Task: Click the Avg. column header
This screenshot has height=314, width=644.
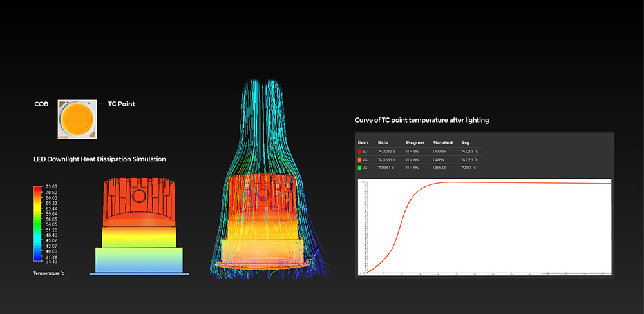Action: [466, 142]
